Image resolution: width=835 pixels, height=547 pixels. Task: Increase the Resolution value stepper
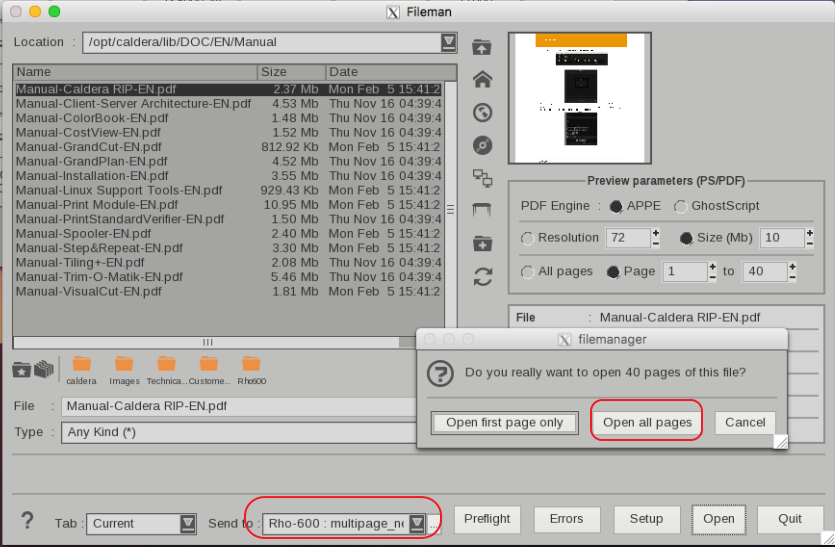coord(656,233)
